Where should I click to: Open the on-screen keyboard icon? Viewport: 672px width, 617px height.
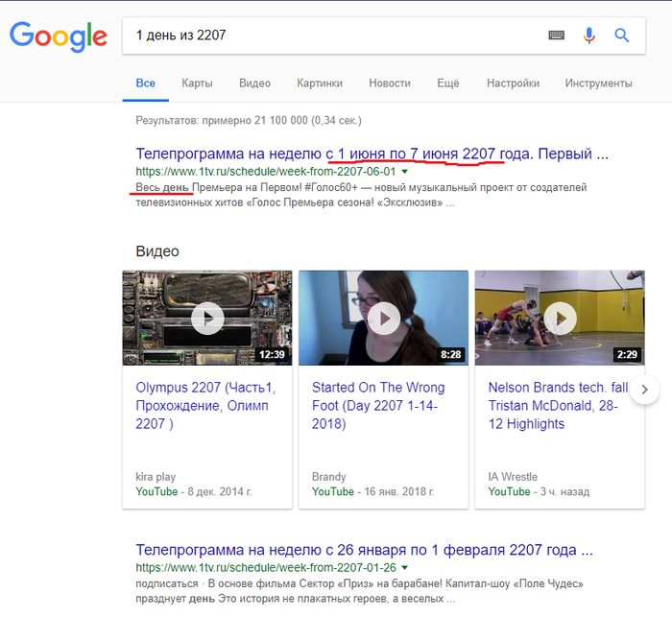[557, 36]
